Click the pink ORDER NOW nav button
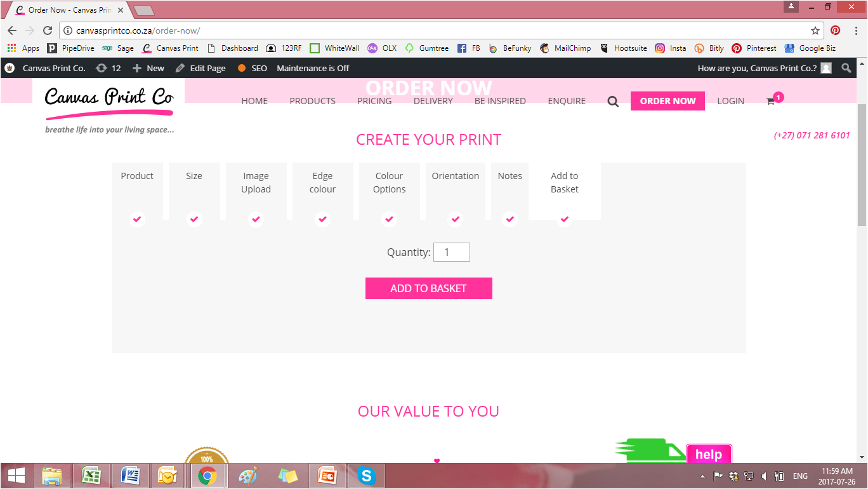This screenshot has height=489, width=868. (x=667, y=101)
